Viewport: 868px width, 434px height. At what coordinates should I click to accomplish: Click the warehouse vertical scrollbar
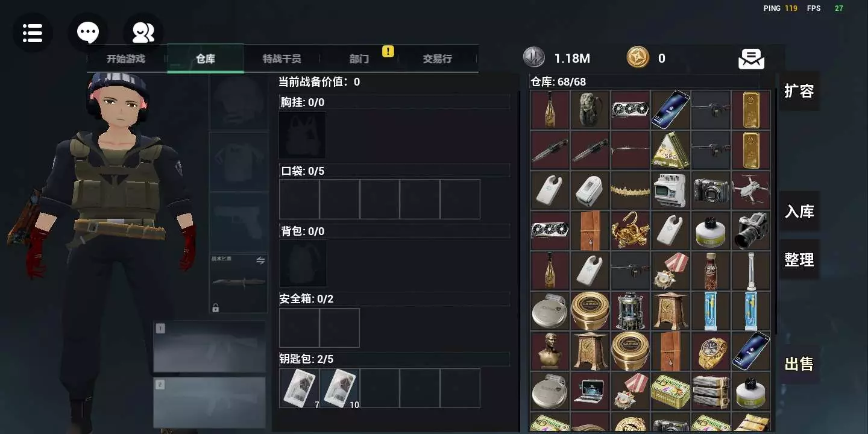[775, 212]
